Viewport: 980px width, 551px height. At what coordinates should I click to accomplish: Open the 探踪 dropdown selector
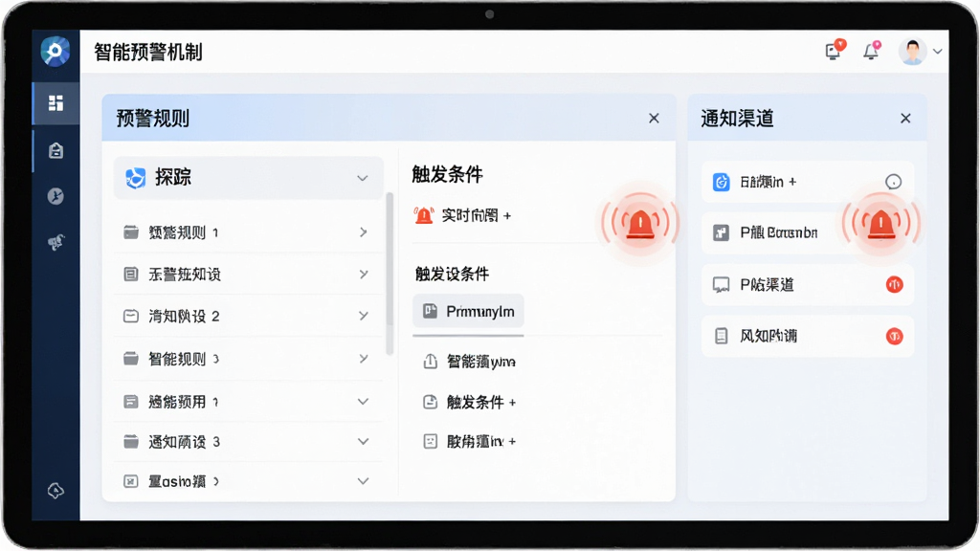point(248,178)
